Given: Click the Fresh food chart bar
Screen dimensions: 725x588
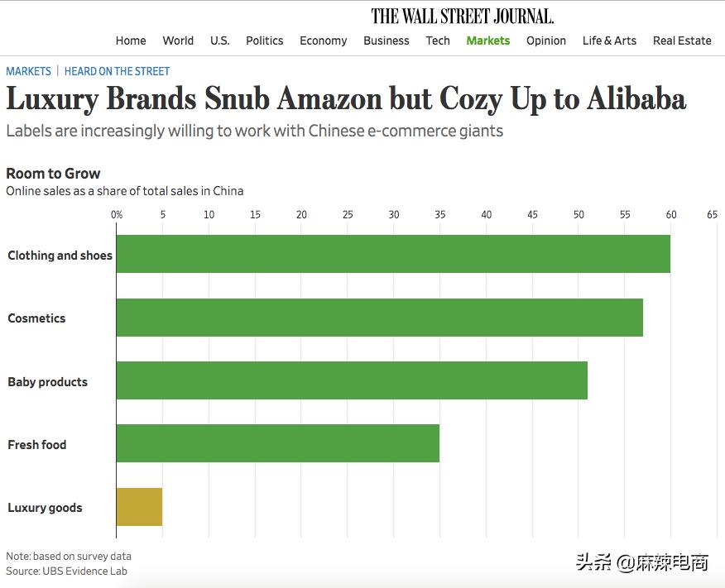Looking at the screenshot, I should [x=277, y=443].
